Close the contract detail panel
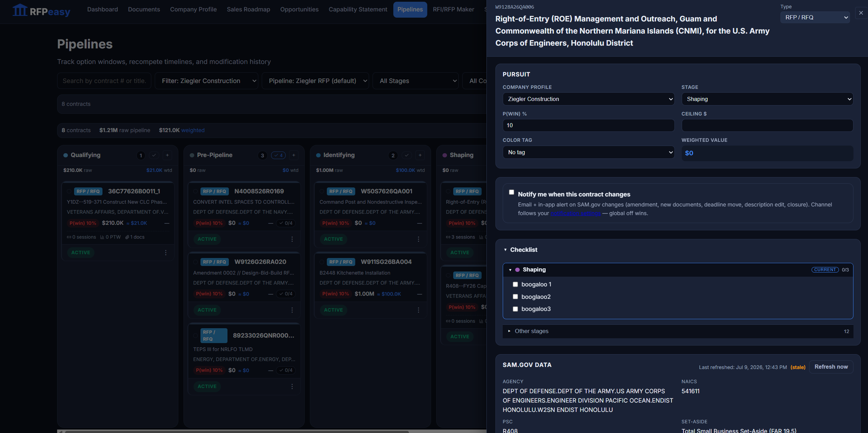This screenshot has height=433, width=868. coord(861,13)
